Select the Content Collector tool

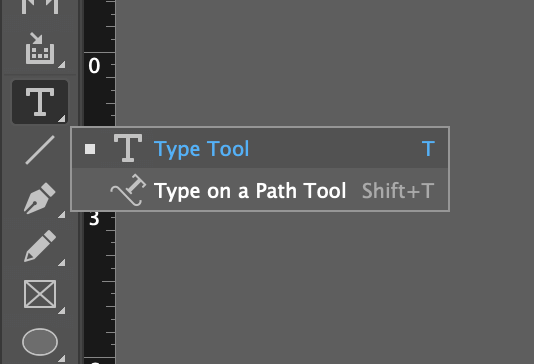[40, 48]
